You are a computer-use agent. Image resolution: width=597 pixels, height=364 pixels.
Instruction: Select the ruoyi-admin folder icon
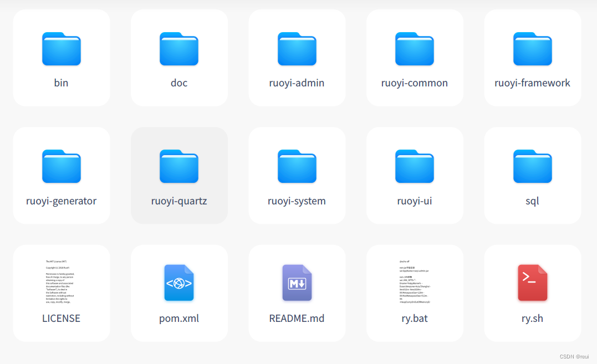[x=297, y=49]
